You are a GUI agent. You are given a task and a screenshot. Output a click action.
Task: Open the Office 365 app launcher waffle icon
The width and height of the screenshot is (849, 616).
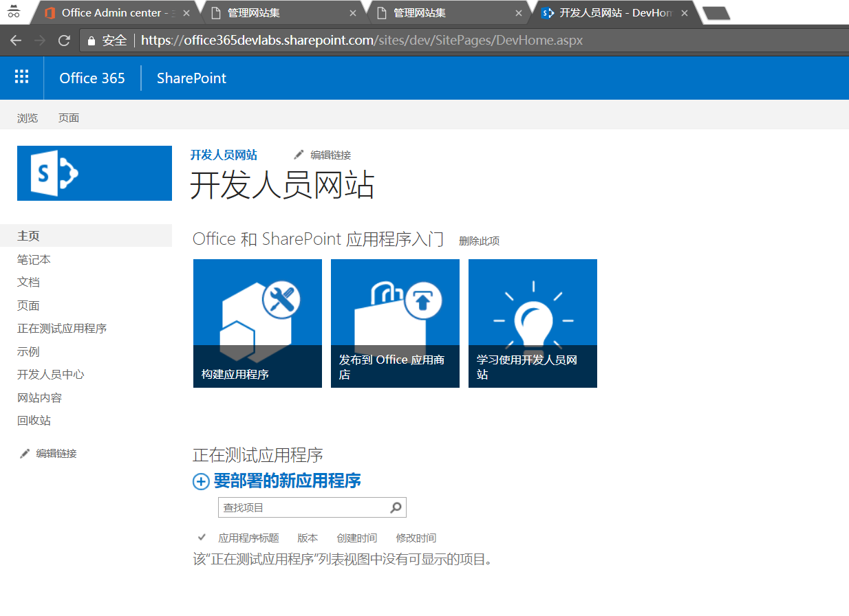tap(21, 77)
